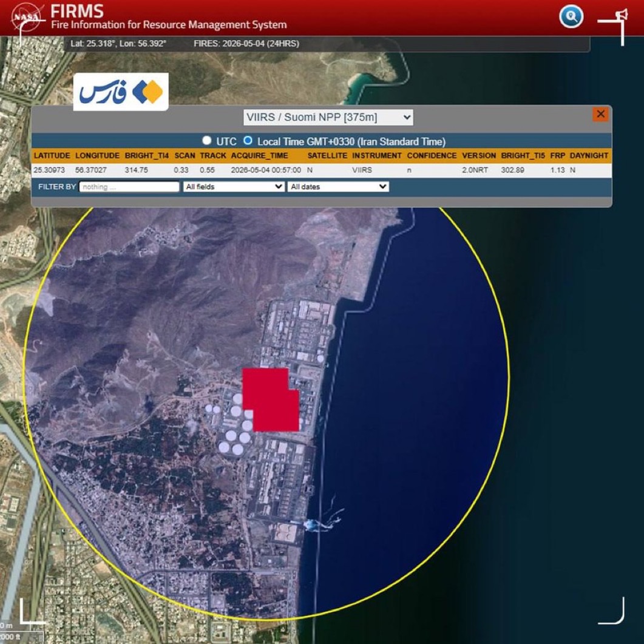Sort by CONFIDENCE column header

pos(432,155)
